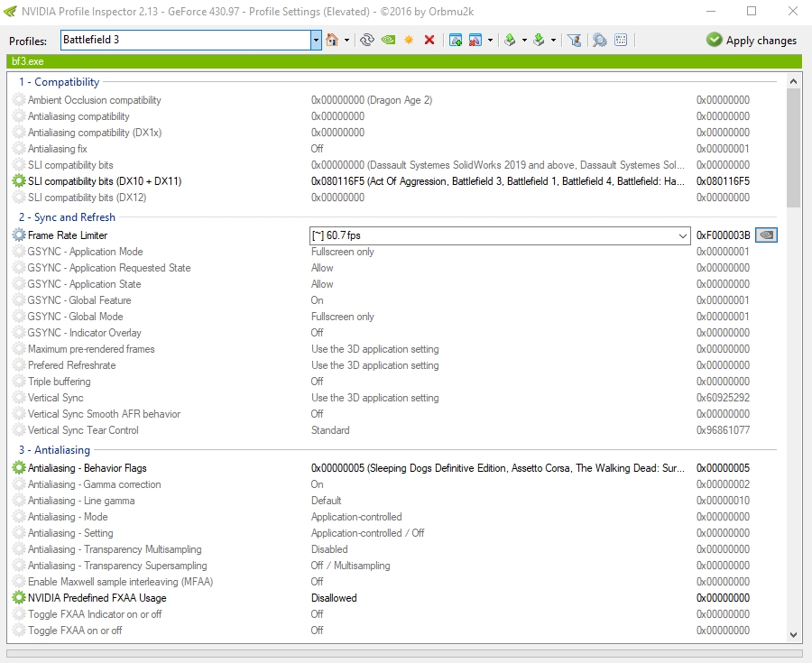
Task: Click the grid bit-value editor icon
Action: (x=621, y=40)
